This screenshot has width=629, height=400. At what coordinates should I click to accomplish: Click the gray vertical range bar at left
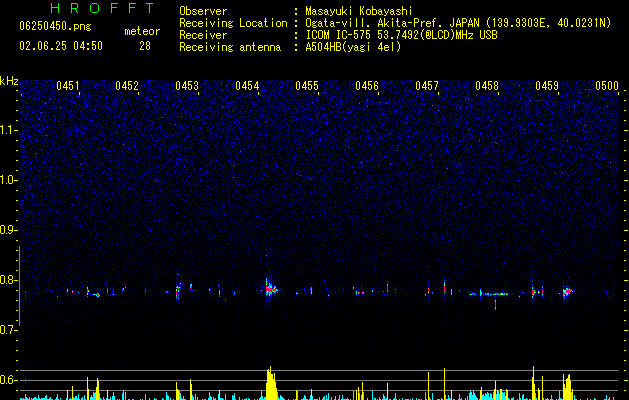[x=19, y=285]
